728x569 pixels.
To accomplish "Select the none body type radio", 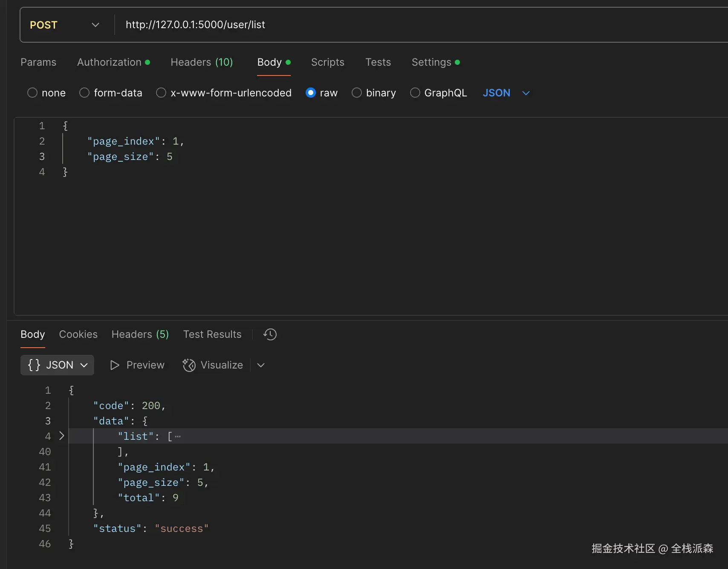I will [32, 93].
